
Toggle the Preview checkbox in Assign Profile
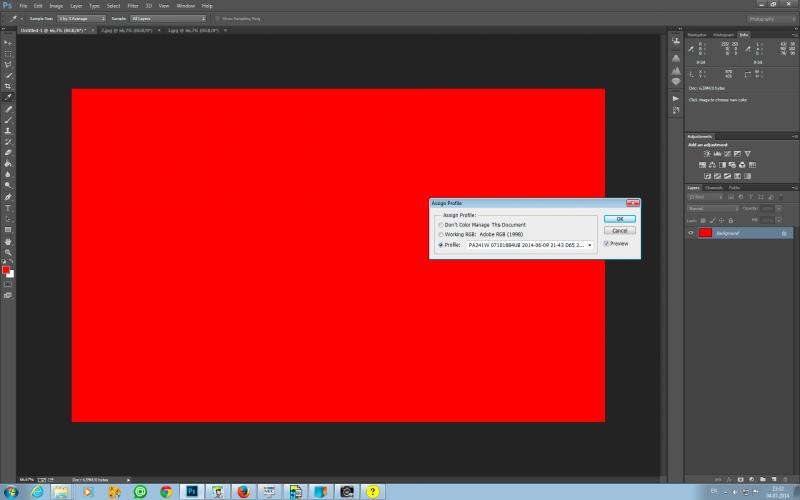pyautogui.click(x=606, y=244)
